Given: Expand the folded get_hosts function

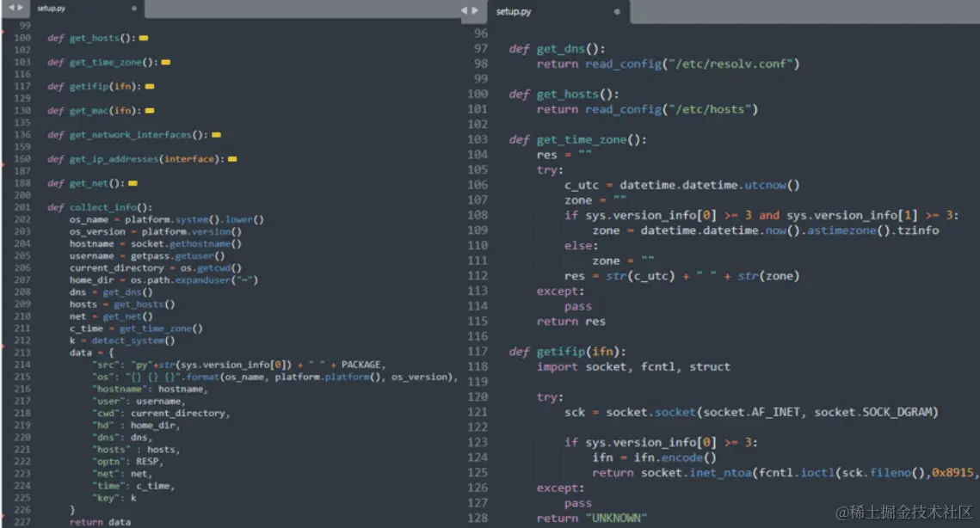Looking at the screenshot, I should coord(144,38).
